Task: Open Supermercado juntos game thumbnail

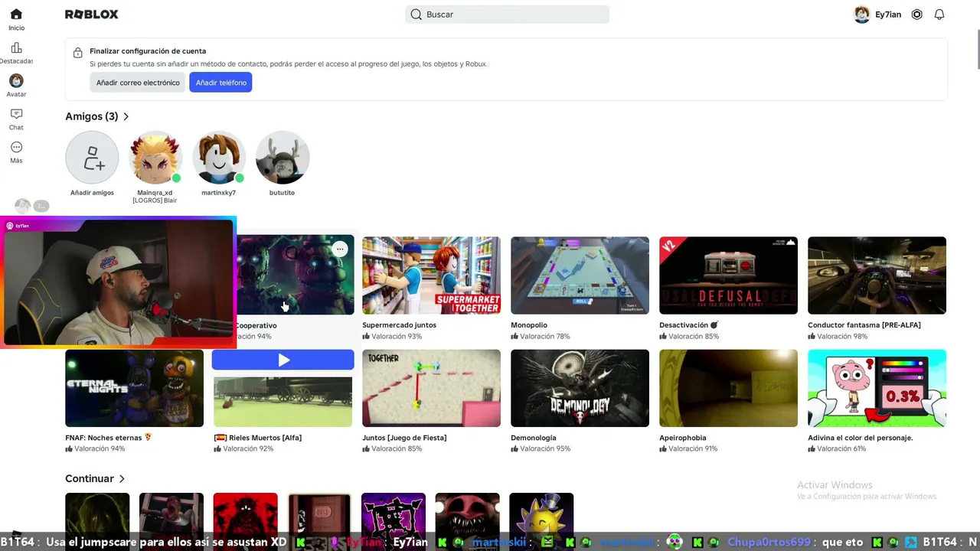Action: pos(432,275)
